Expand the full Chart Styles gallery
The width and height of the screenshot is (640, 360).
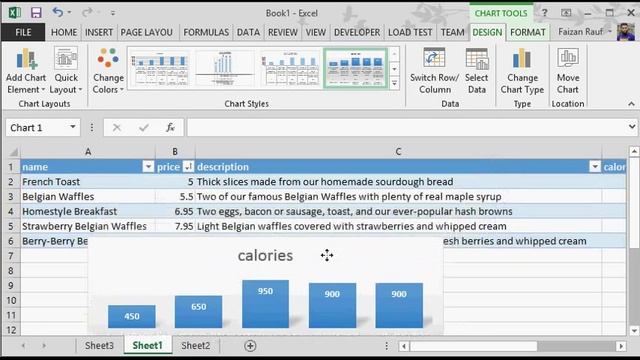click(x=394, y=83)
